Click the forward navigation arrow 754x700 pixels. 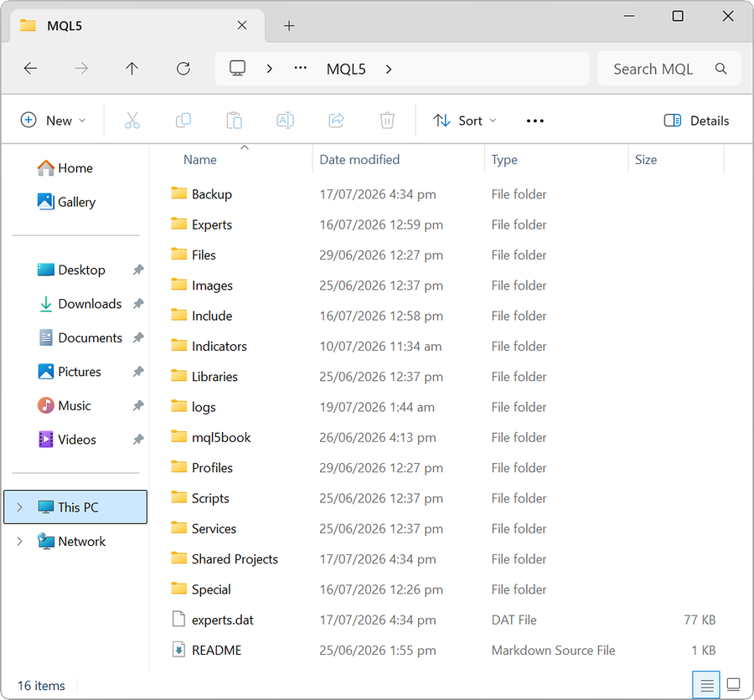81,69
